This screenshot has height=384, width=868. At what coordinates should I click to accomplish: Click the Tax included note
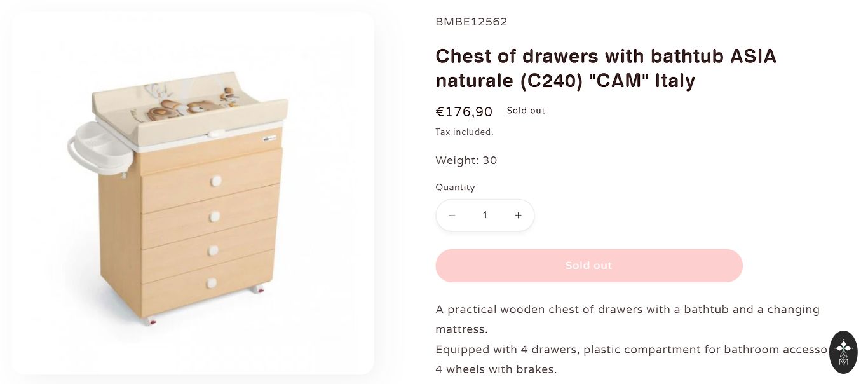(464, 132)
